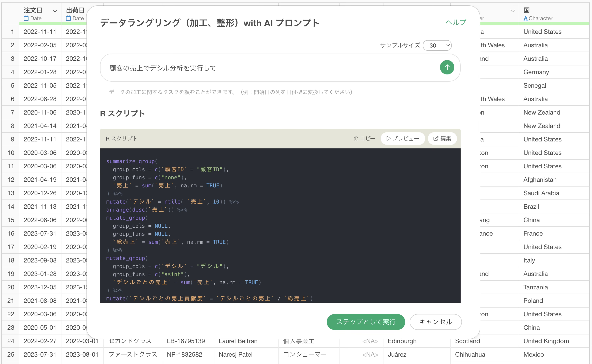The image size is (592, 364).
Task: Click the コピー copy icon
Action: 356,139
